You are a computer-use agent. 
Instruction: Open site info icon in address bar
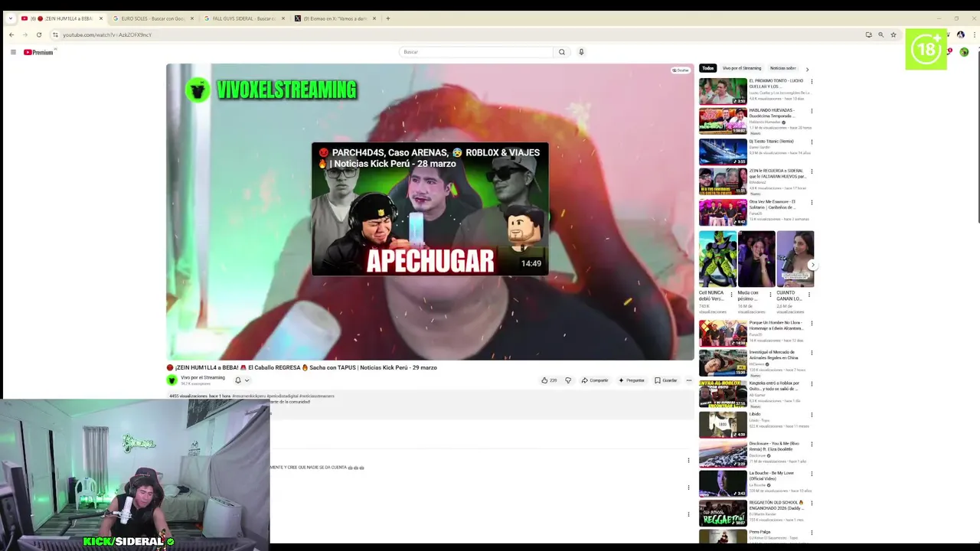(55, 34)
